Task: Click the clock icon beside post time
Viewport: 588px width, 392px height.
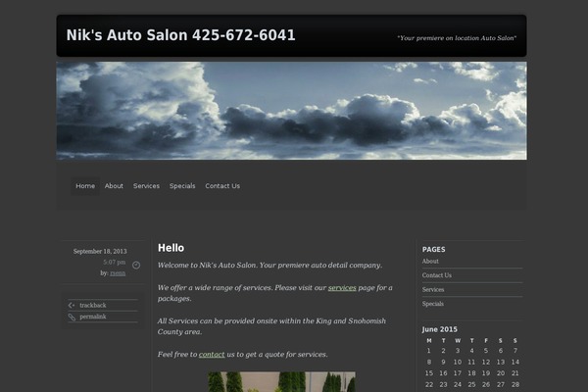Action: [x=136, y=266]
